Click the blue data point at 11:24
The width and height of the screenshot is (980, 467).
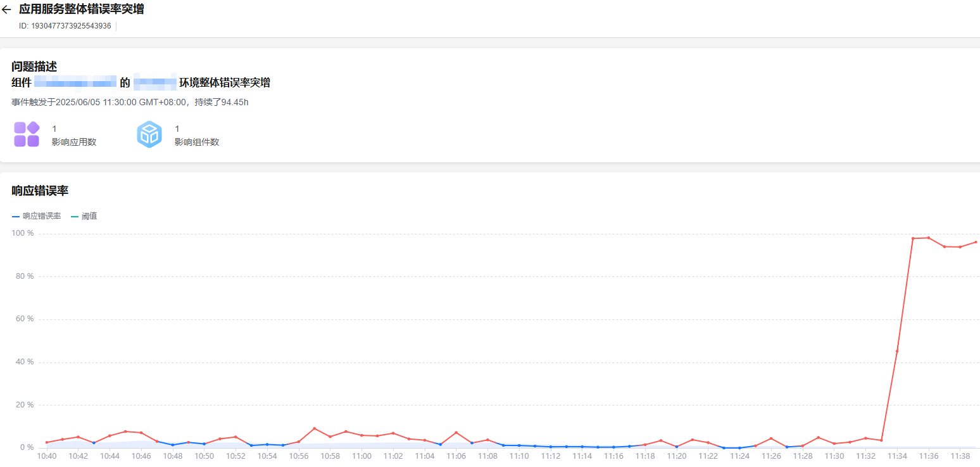[x=739, y=448]
